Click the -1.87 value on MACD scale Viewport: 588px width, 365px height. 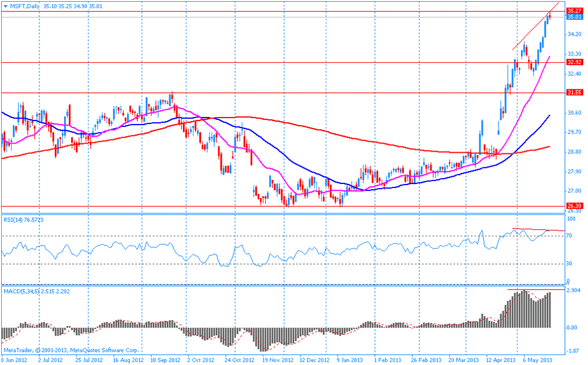(x=573, y=351)
